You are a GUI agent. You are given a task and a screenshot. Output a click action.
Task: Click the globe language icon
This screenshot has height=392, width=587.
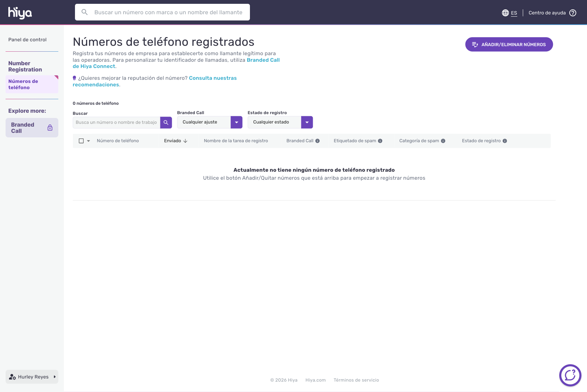(505, 13)
